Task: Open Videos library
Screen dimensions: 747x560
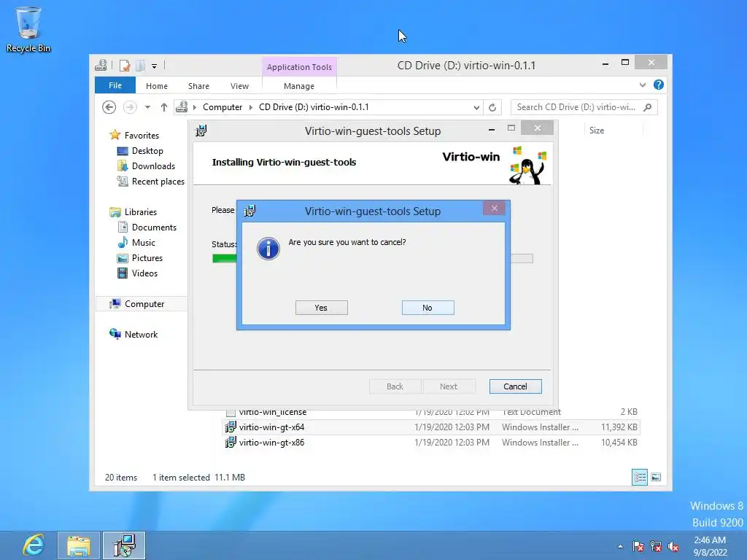Action: (144, 273)
